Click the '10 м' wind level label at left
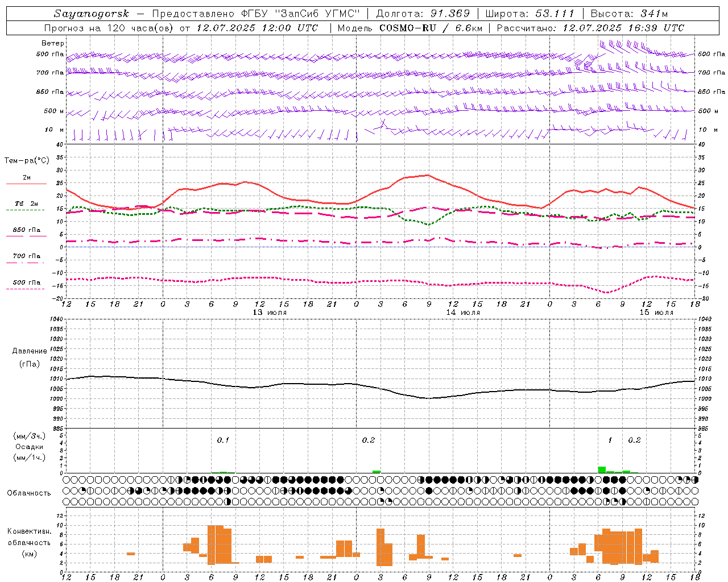 point(55,130)
